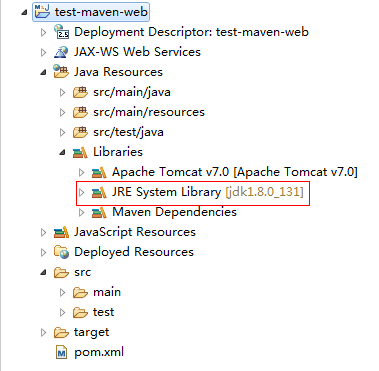Viewport: 379px width, 371px height.
Task: Click the src folder icon
Action: pos(61,272)
